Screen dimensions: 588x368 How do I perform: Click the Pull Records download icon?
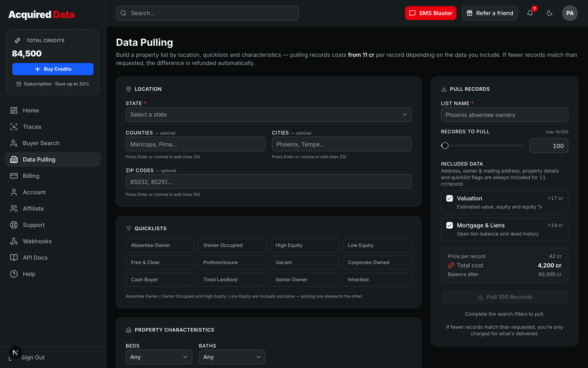(444, 89)
